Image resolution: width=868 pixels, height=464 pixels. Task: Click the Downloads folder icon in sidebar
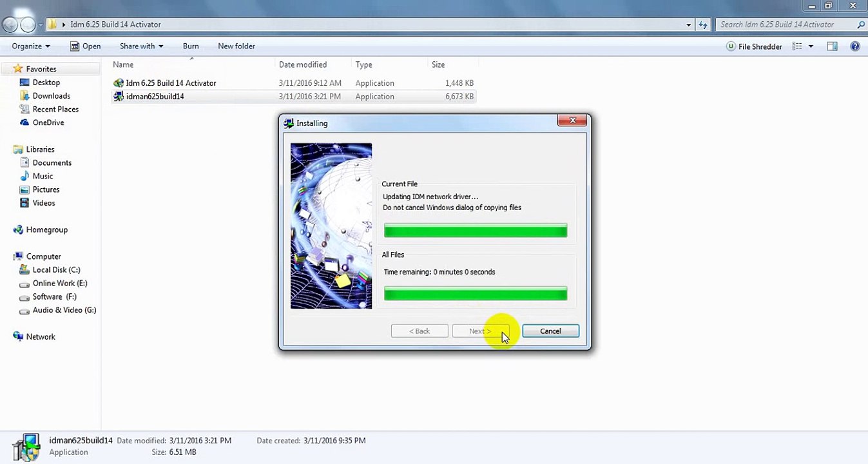tap(24, 96)
